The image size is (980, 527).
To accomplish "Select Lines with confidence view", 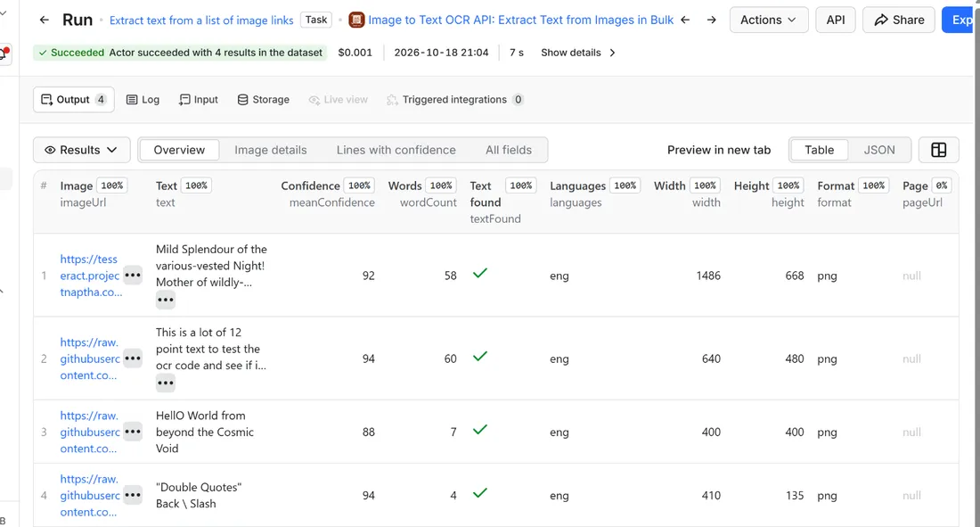I will (396, 150).
